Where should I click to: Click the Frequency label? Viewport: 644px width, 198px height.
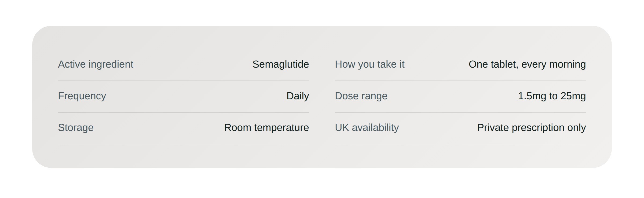(x=82, y=96)
